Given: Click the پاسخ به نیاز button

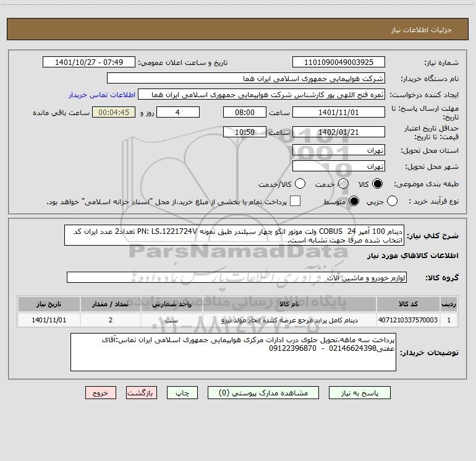Looking at the screenshot, I should pyautogui.click(x=358, y=392).
